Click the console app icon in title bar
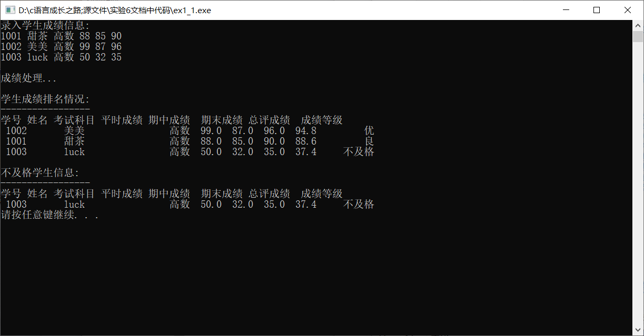Screen dimensions: 644x336 (x=10, y=10)
